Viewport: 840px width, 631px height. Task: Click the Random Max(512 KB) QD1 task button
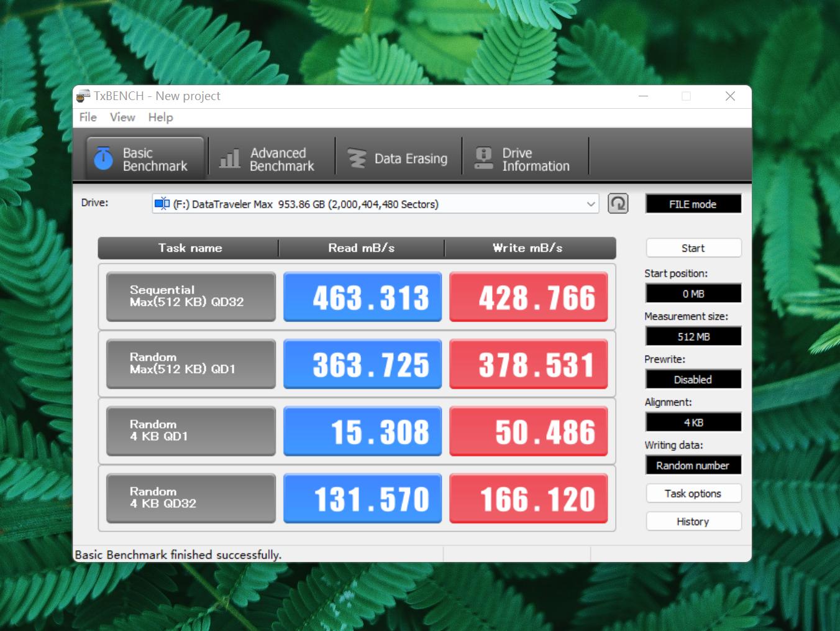pos(191,364)
